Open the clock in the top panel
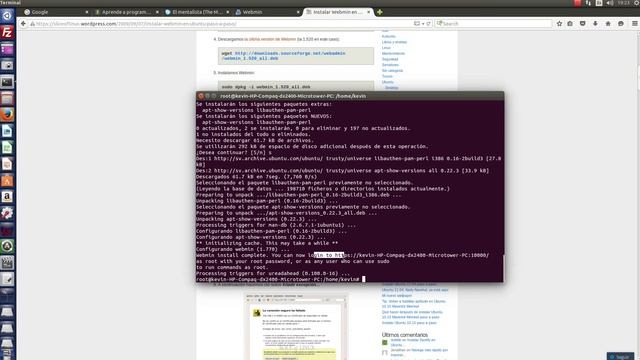The width and height of the screenshot is (640, 360). coord(623,3)
